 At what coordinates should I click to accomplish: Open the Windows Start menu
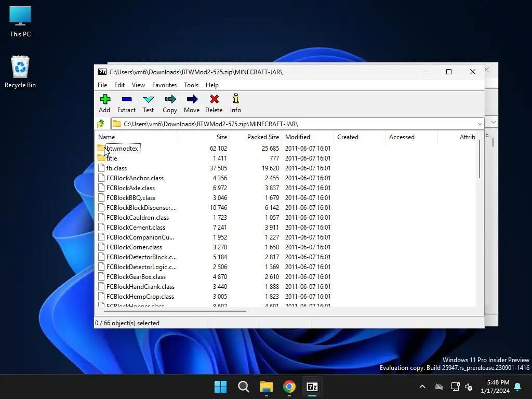coord(220,387)
